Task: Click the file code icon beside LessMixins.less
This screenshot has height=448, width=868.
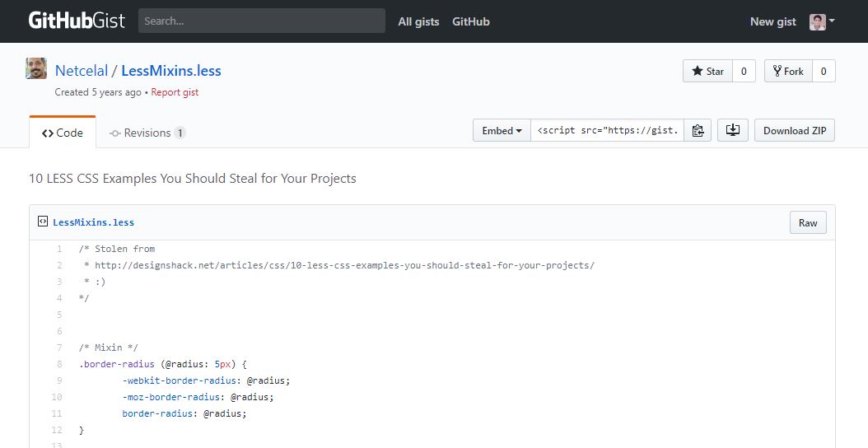Action: tap(43, 222)
